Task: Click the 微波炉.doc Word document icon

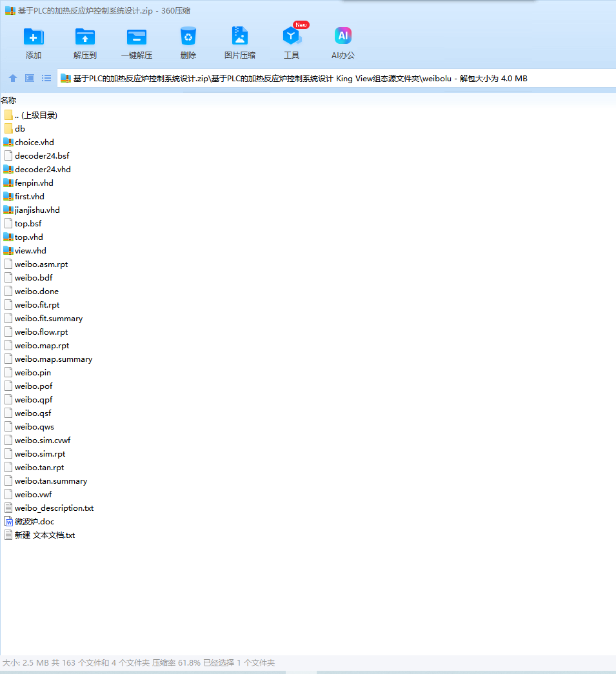Action: point(8,521)
